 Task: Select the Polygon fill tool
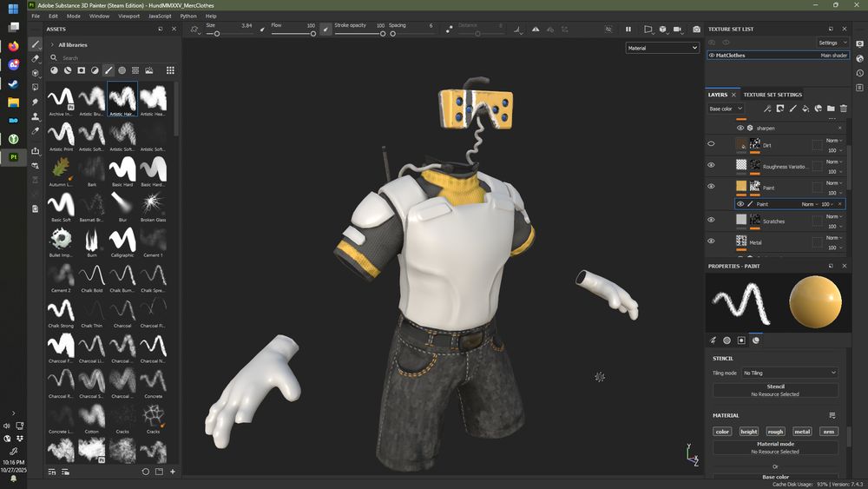click(x=35, y=88)
